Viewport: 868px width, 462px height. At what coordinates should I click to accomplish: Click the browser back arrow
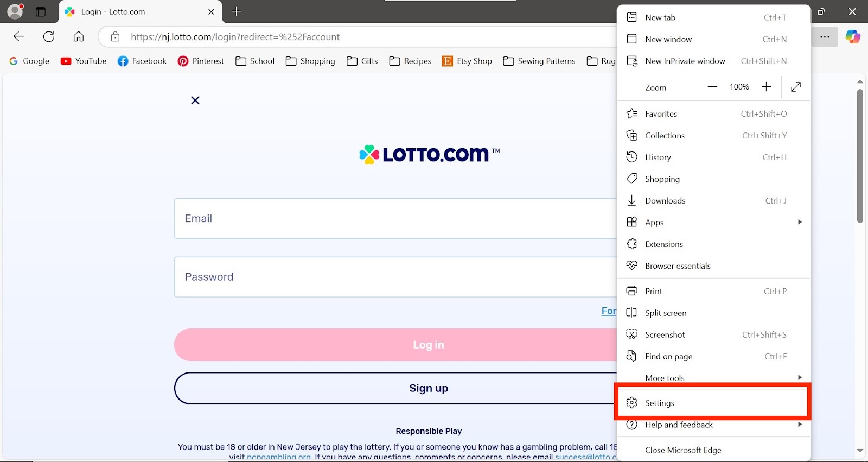pyautogui.click(x=19, y=36)
